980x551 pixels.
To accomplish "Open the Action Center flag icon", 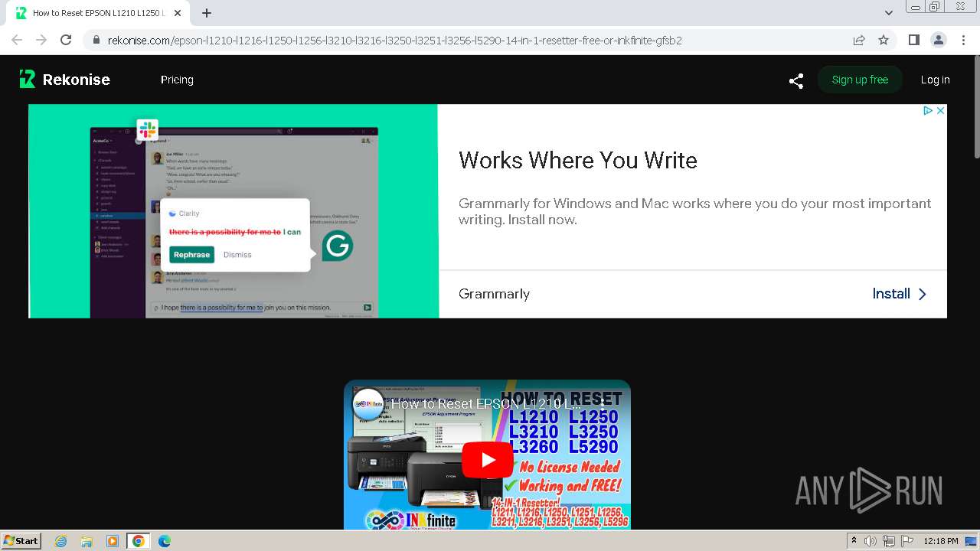I will (x=907, y=541).
